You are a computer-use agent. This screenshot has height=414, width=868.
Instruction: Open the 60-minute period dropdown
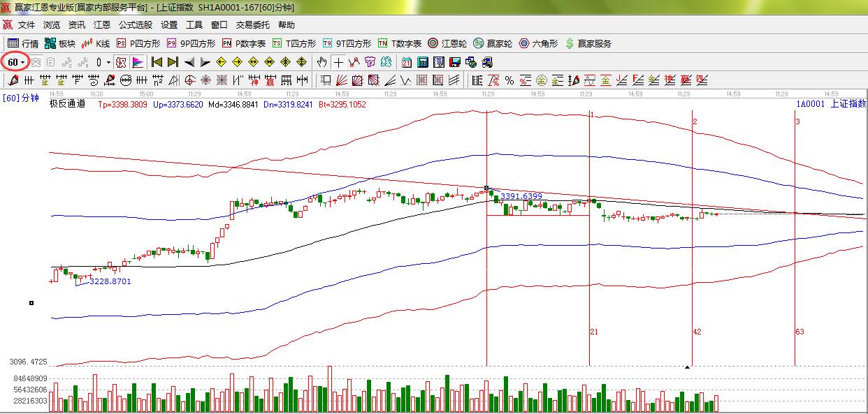tap(15, 62)
